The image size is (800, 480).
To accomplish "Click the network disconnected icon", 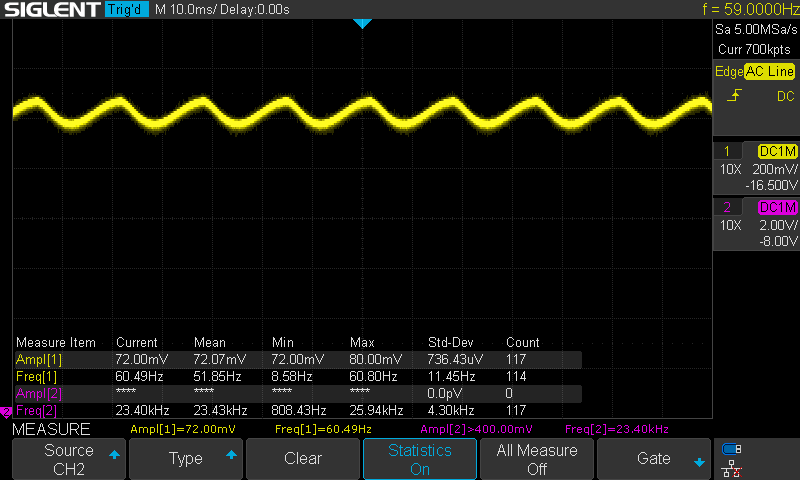I will [x=732, y=467].
